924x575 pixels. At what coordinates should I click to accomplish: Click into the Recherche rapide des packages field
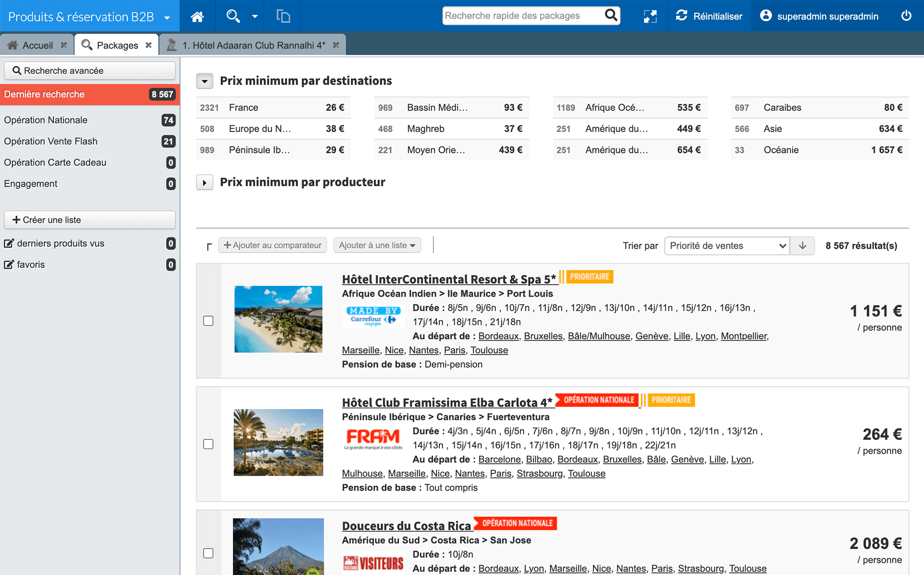point(522,16)
